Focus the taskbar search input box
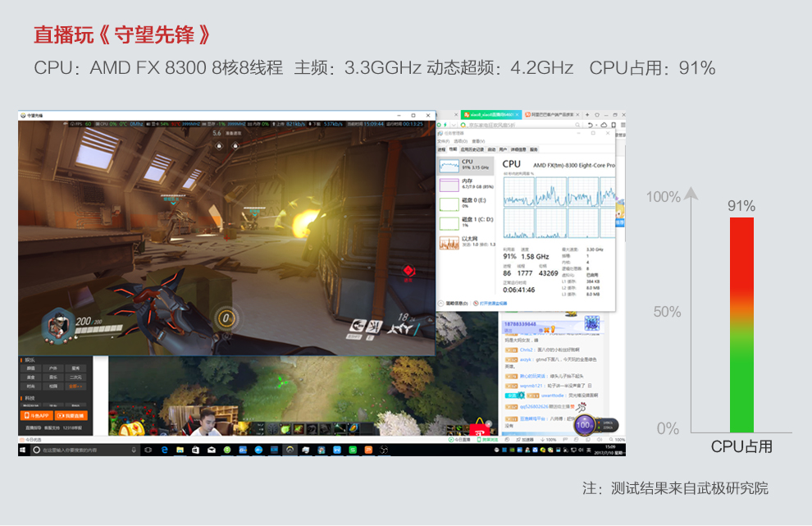812x526 pixels. [x=84, y=450]
